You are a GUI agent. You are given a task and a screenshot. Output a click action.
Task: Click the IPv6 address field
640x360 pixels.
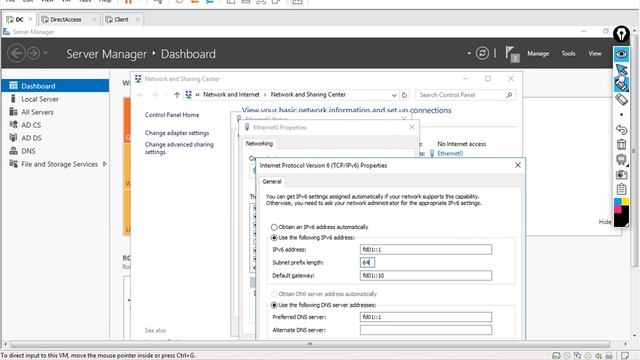(x=426, y=249)
